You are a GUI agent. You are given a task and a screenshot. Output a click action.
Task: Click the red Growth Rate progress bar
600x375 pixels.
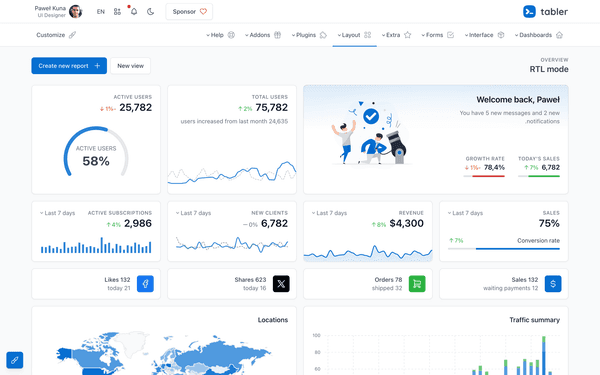[x=484, y=176]
